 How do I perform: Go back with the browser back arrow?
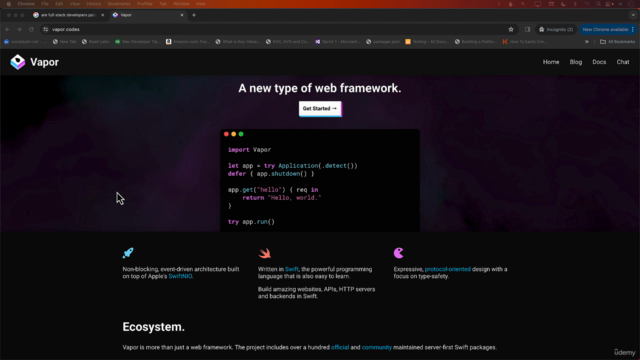pos(7,29)
